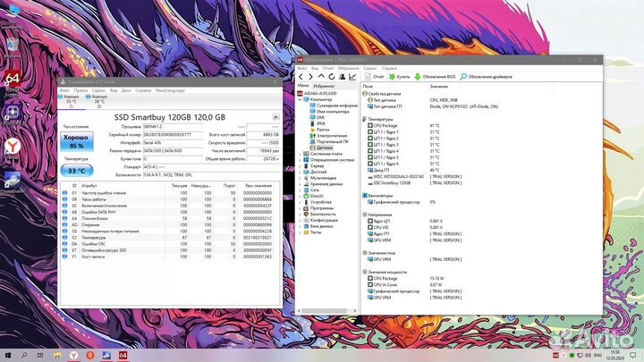The height and width of the screenshot is (362, 644).
Task: Open the Yandex Browser taskbar icon
Action: pos(73,356)
